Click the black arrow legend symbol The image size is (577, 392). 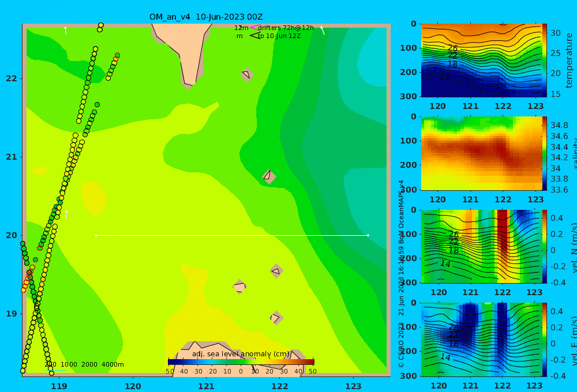tap(255, 36)
